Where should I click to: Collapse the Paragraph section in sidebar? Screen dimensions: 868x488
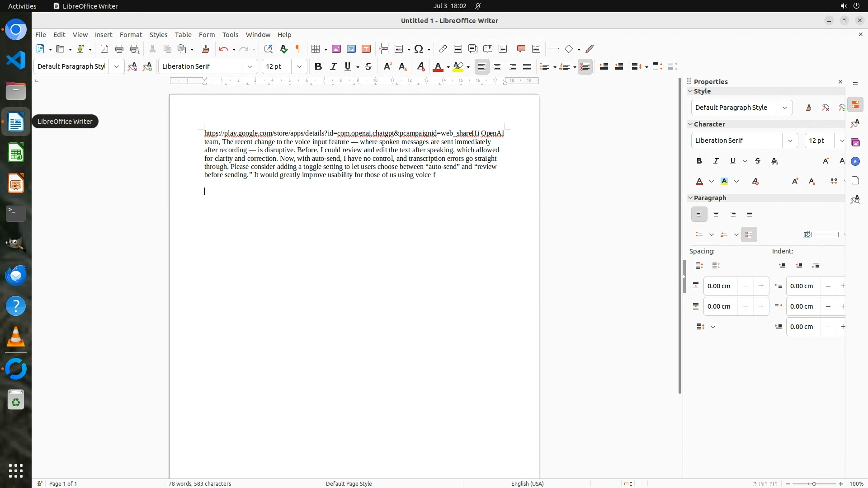tap(690, 198)
